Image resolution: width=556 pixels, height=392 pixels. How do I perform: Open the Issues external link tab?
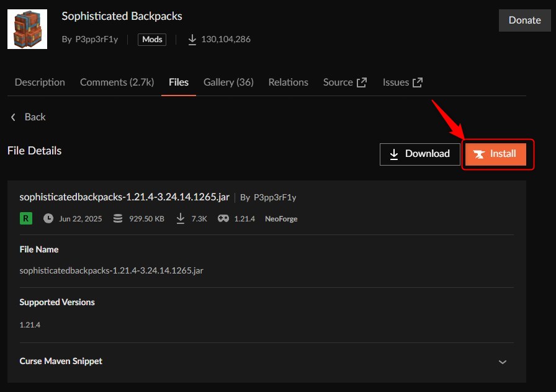pyautogui.click(x=403, y=82)
